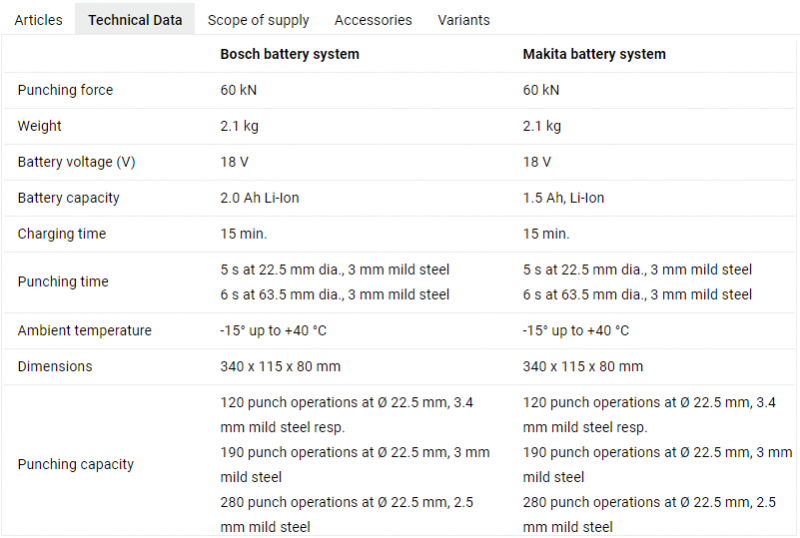Viewport: 800px width, 538px height.
Task: Click the Bosch battery system column header
Action: click(x=290, y=54)
